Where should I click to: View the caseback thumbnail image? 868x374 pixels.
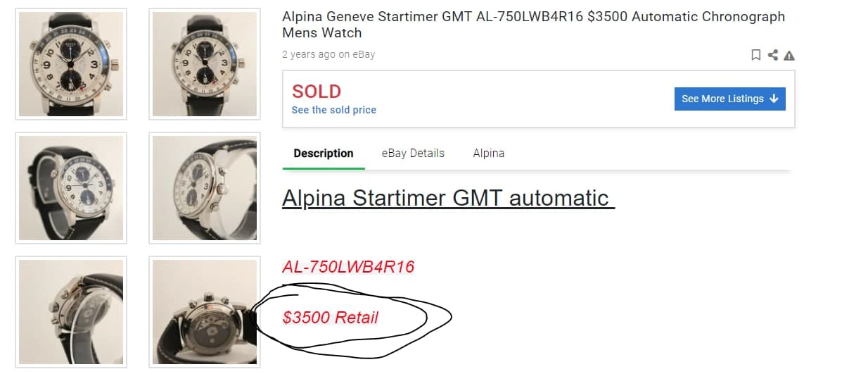click(205, 312)
